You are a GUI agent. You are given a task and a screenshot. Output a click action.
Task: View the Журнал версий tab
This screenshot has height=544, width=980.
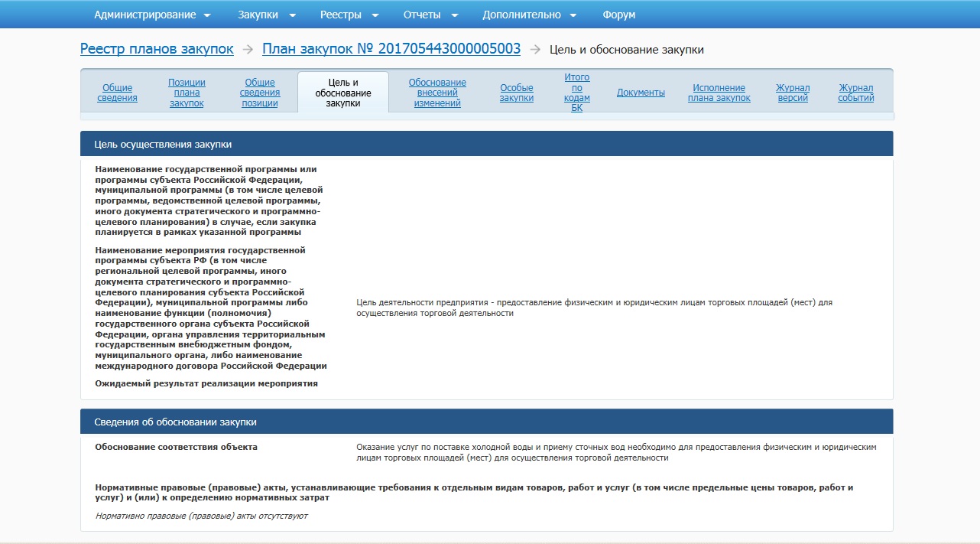pyautogui.click(x=793, y=93)
